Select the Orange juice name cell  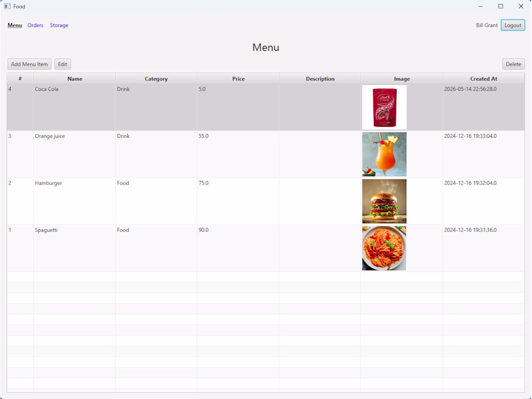(x=74, y=154)
